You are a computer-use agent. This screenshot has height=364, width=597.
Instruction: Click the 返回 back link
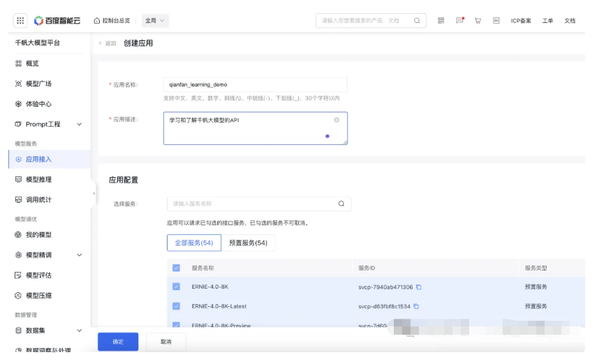click(x=108, y=43)
